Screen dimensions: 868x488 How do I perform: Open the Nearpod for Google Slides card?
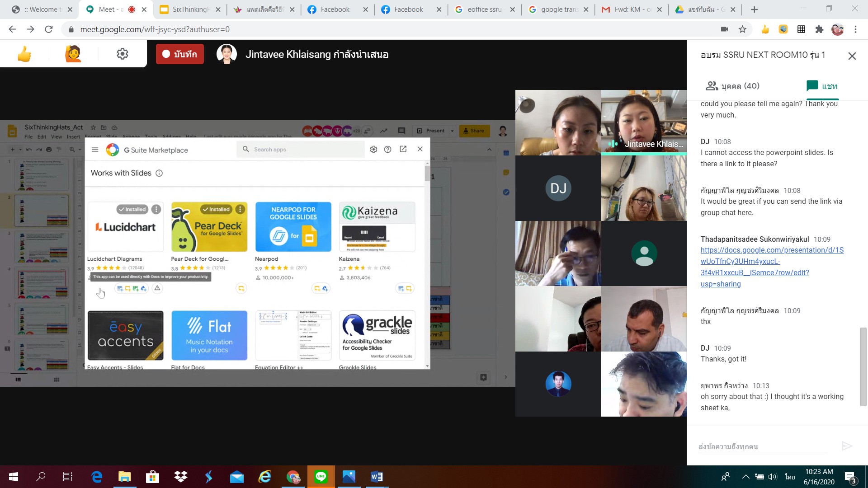click(293, 227)
